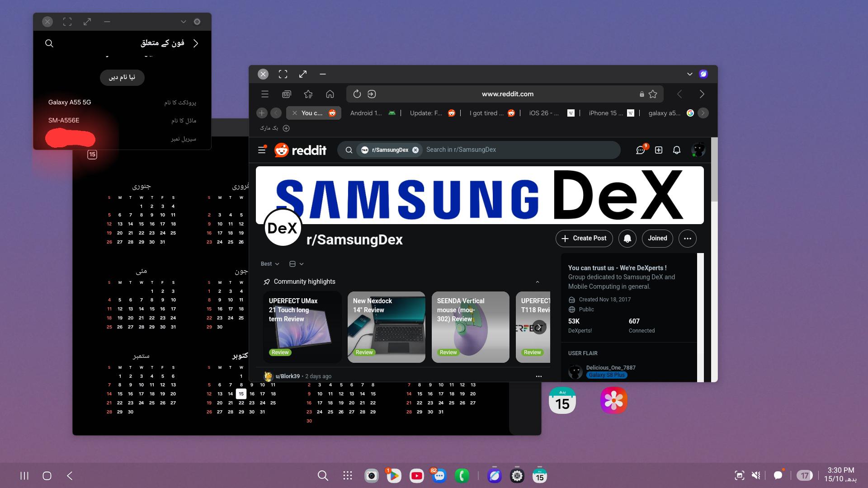Click the Search in r/SamsungDex field
Viewport: 868px width, 488px height.
[x=520, y=150]
